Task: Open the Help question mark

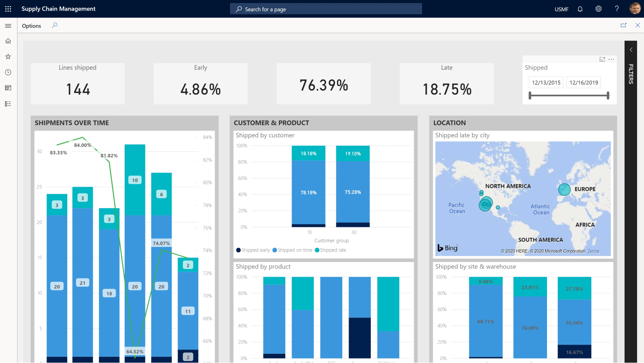Action: pos(616,9)
